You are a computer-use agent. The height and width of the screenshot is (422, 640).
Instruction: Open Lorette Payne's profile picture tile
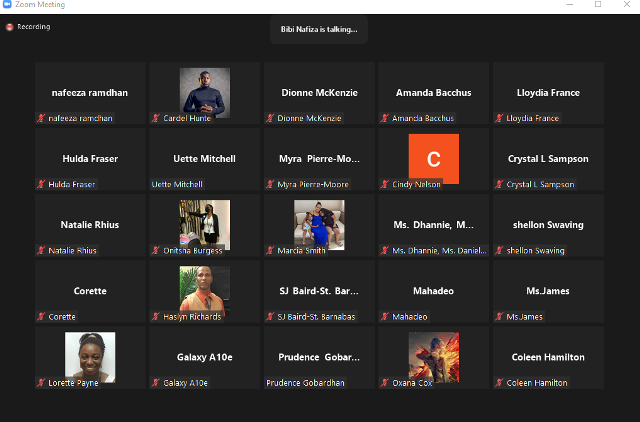[x=90, y=355]
